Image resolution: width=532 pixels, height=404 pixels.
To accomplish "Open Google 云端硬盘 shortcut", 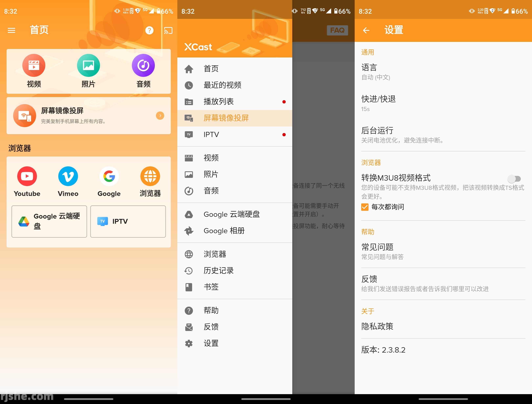I will click(49, 221).
